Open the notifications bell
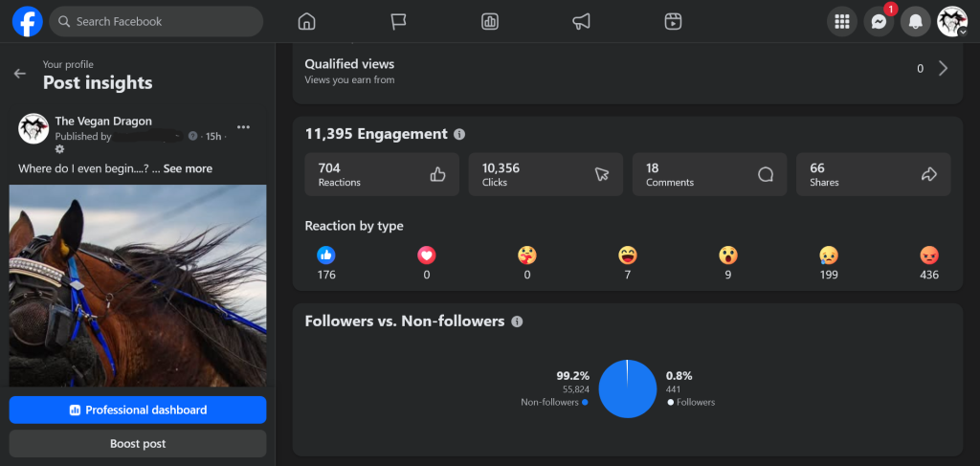Screen dimensions: 980x466 click(916, 22)
